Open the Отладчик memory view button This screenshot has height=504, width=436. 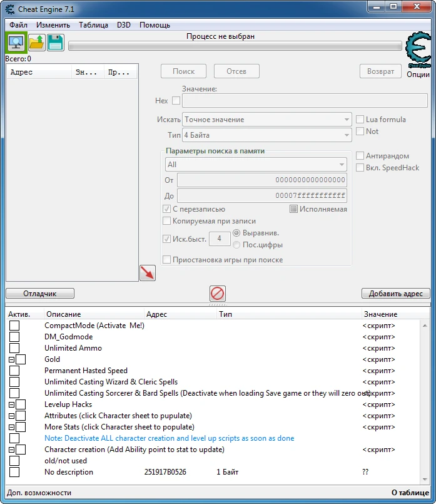click(40, 293)
